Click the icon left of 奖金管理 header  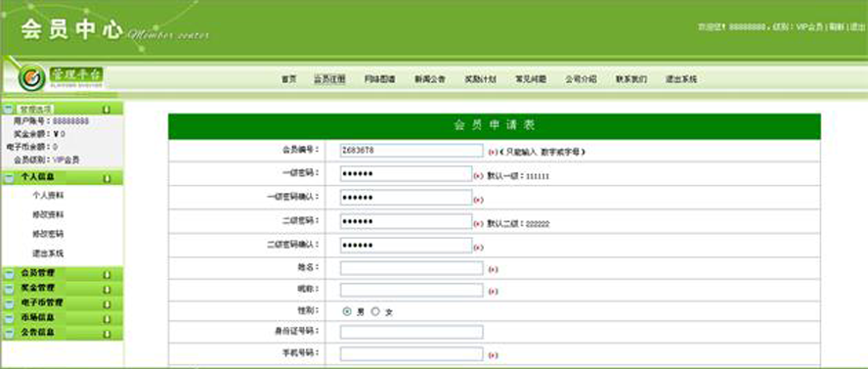pyautogui.click(x=9, y=289)
